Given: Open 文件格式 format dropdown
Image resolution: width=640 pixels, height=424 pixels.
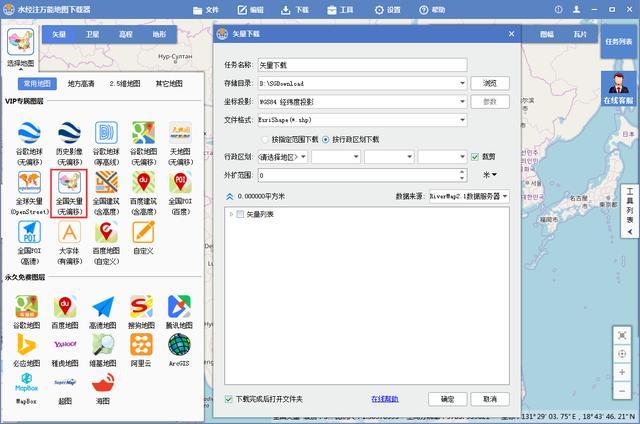Looking at the screenshot, I should (x=462, y=120).
